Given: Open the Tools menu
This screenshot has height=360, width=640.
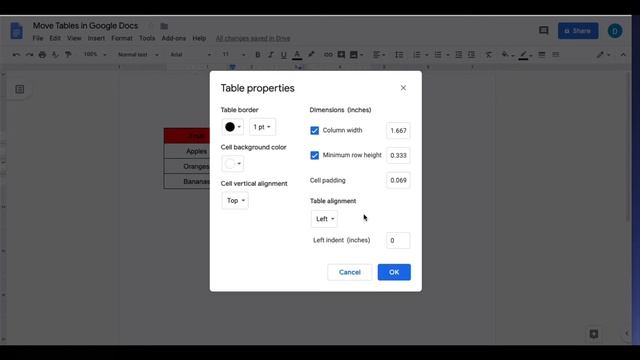Looking at the screenshot, I should (147, 38).
